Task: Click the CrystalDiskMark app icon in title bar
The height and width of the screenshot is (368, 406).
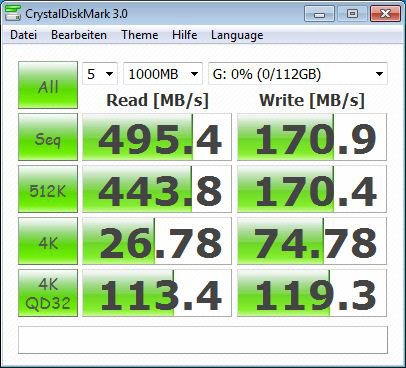Action: click(x=13, y=13)
